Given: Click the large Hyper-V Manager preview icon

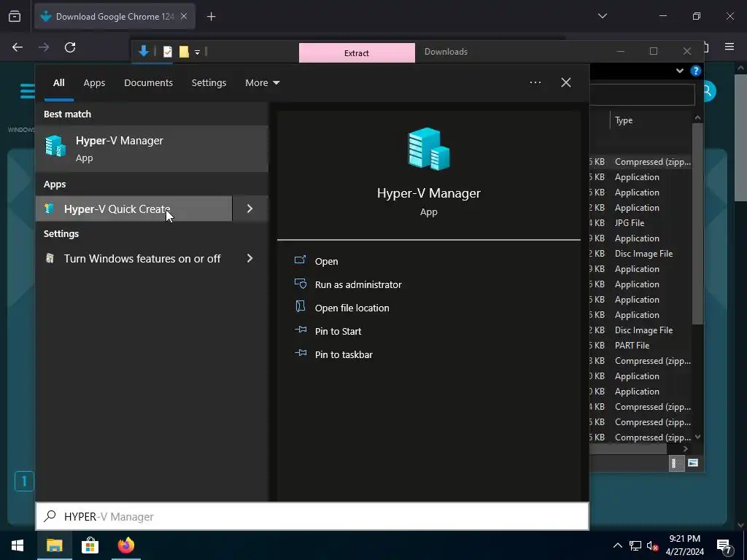Looking at the screenshot, I should tap(429, 149).
